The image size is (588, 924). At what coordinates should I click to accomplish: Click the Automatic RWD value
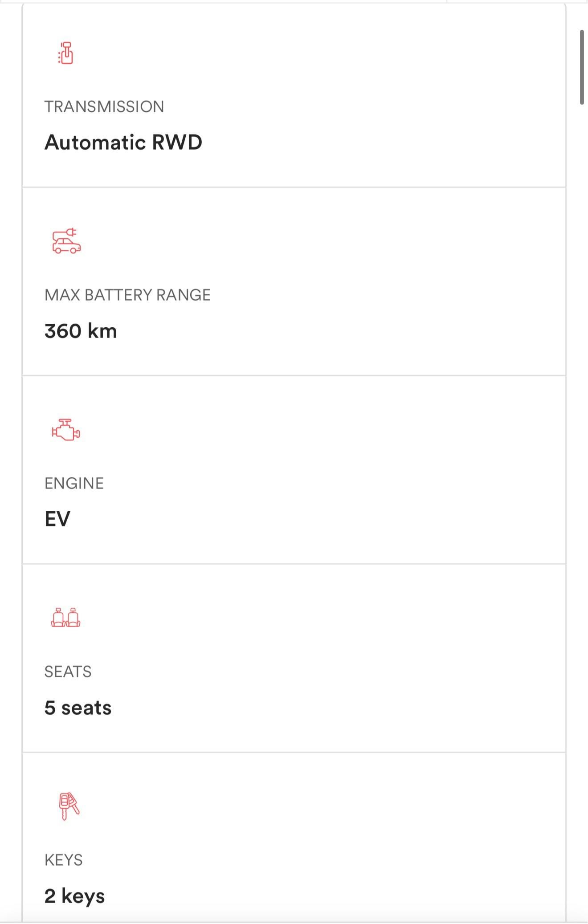(123, 142)
